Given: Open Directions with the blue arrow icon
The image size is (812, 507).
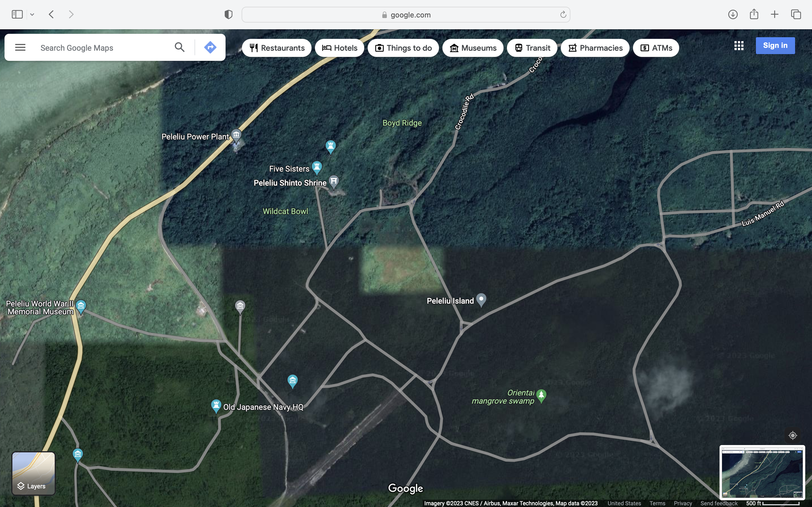Looking at the screenshot, I should 210,47.
